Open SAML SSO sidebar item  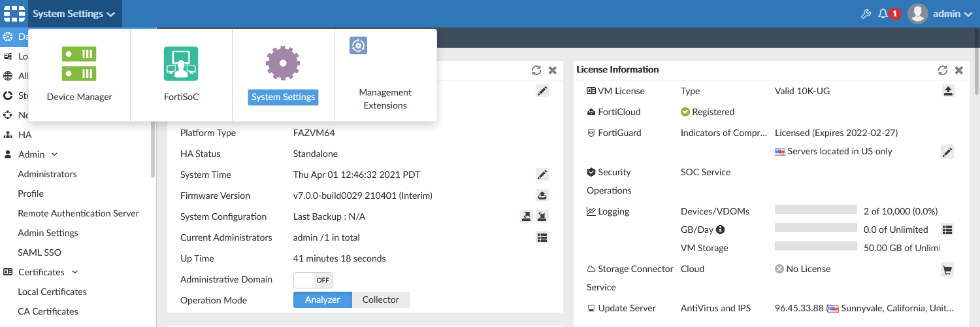point(39,252)
